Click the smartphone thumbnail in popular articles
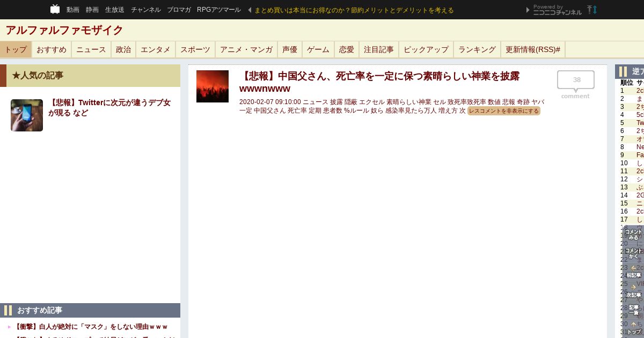The width and height of the screenshot is (644, 338). [x=27, y=115]
